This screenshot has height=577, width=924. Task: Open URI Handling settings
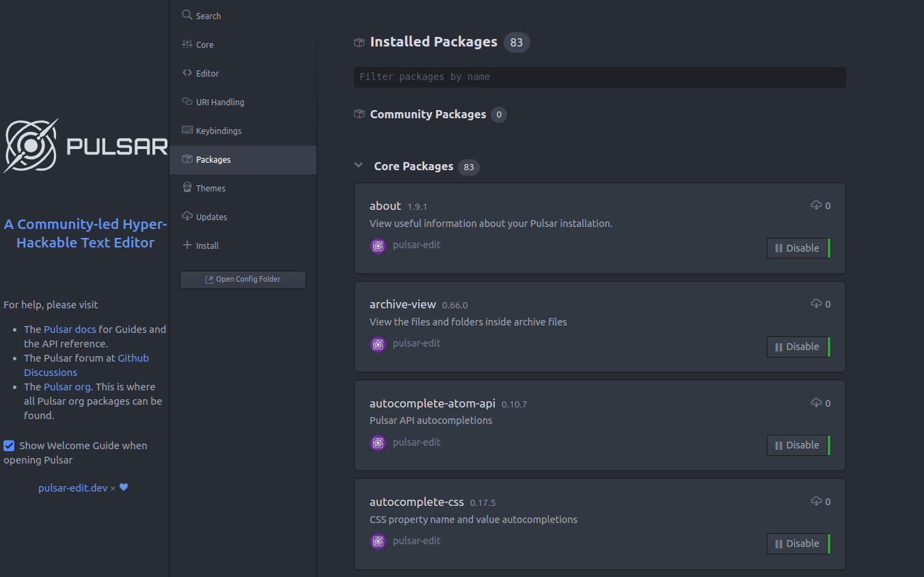click(x=243, y=102)
